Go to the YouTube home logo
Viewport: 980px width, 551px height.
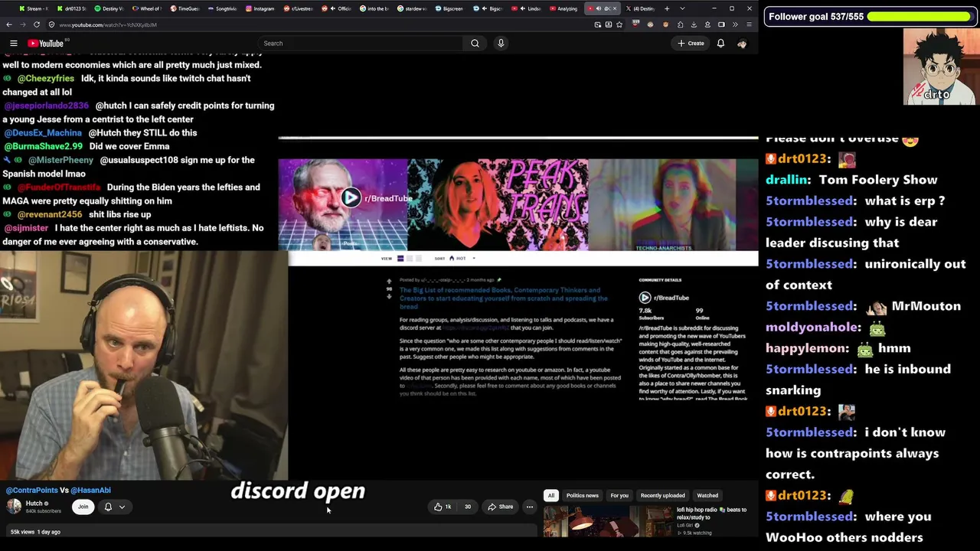[x=45, y=44]
